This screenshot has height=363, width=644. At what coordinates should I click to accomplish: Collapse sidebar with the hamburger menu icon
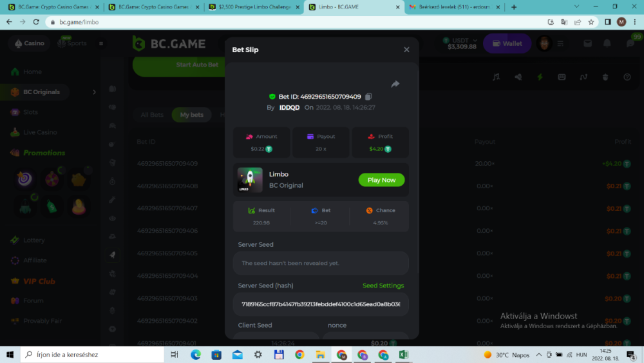pos(101,43)
